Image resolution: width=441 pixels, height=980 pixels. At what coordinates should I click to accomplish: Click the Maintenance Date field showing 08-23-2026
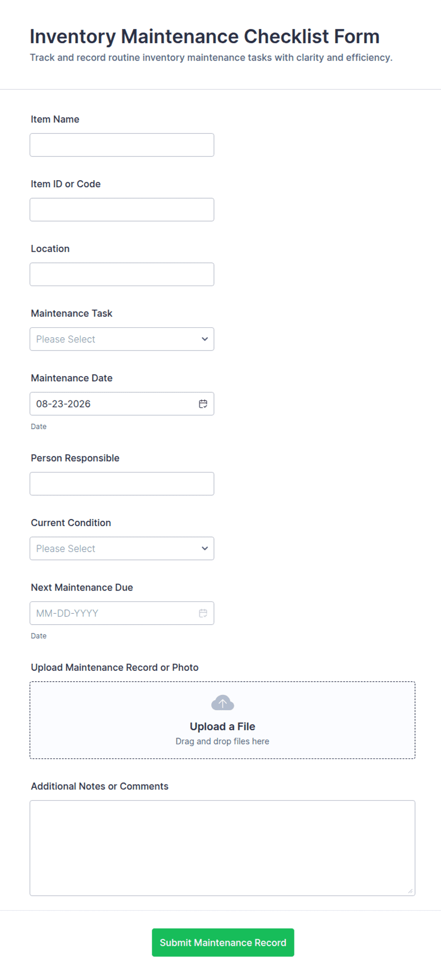coord(122,404)
